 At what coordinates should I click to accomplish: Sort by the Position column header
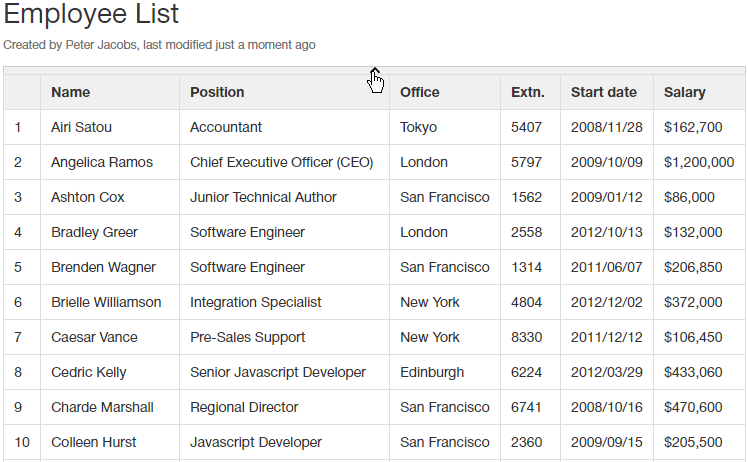point(217,92)
